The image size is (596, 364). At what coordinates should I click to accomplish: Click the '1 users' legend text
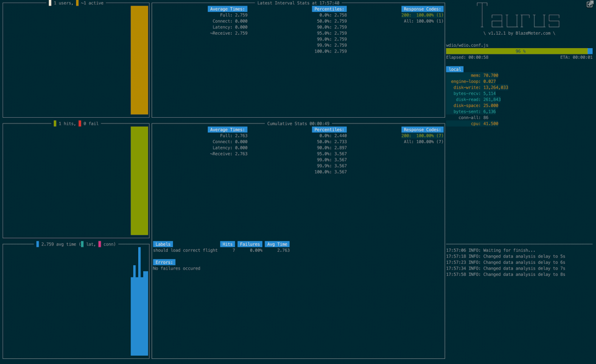point(62,3)
